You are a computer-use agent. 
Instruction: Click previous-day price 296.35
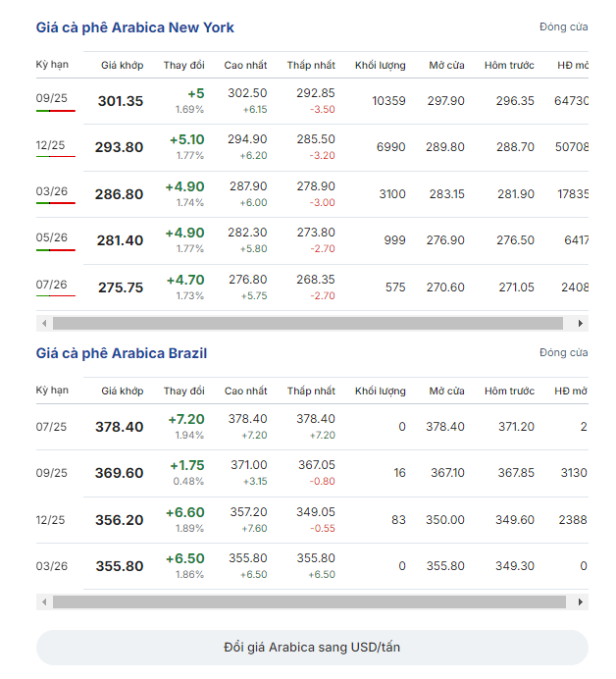point(515,101)
